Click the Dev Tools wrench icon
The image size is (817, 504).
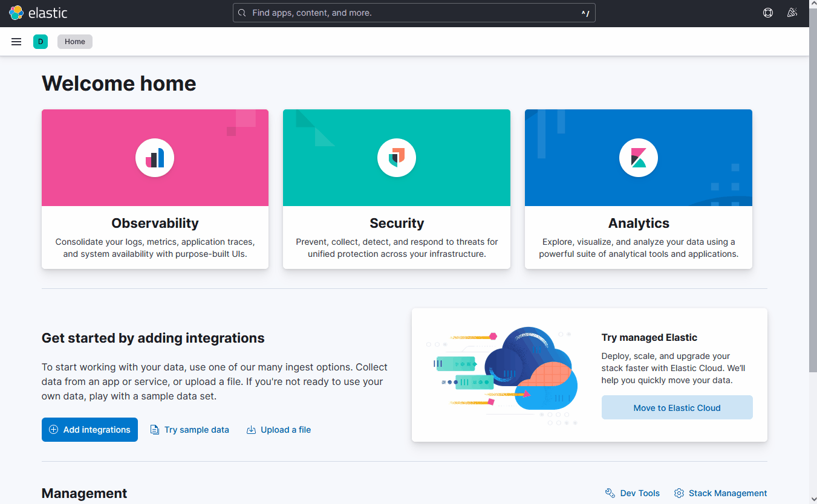pyautogui.click(x=610, y=493)
